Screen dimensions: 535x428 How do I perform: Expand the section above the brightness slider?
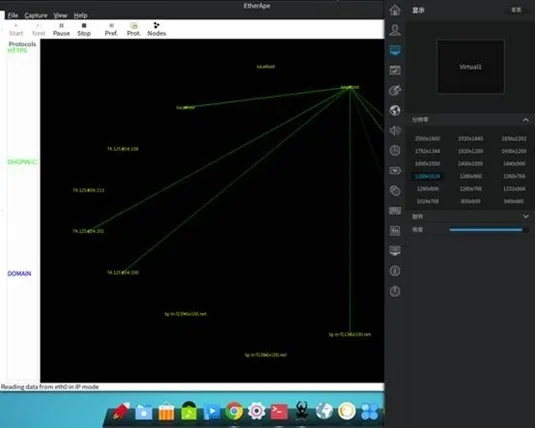525,216
